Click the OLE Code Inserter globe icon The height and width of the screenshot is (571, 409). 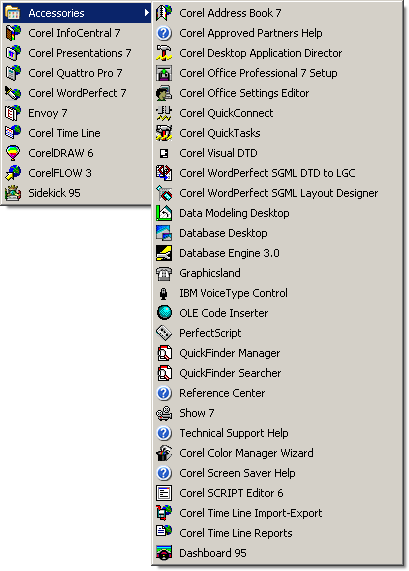(x=164, y=313)
